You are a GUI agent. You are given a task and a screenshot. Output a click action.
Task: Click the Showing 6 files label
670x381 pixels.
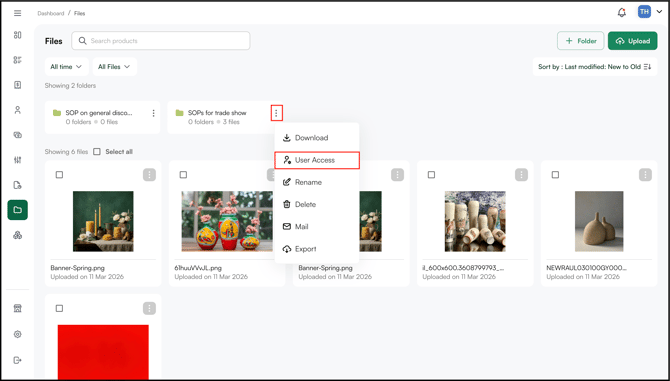click(x=66, y=152)
